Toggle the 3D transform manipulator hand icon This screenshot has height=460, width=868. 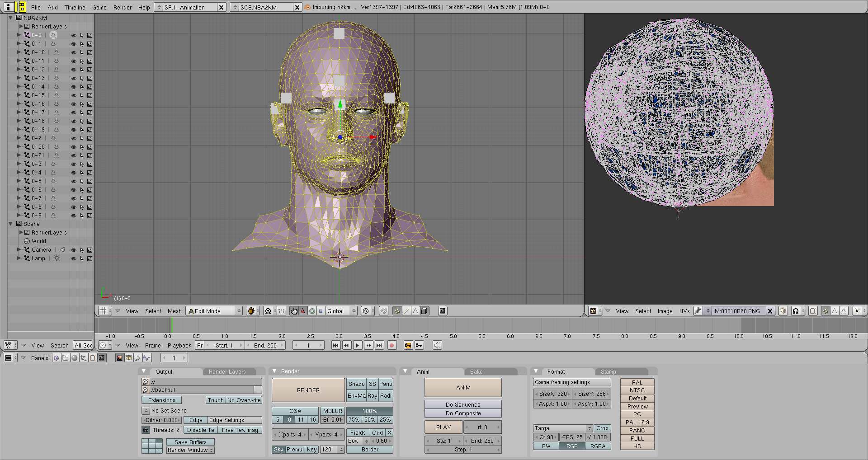(294, 311)
